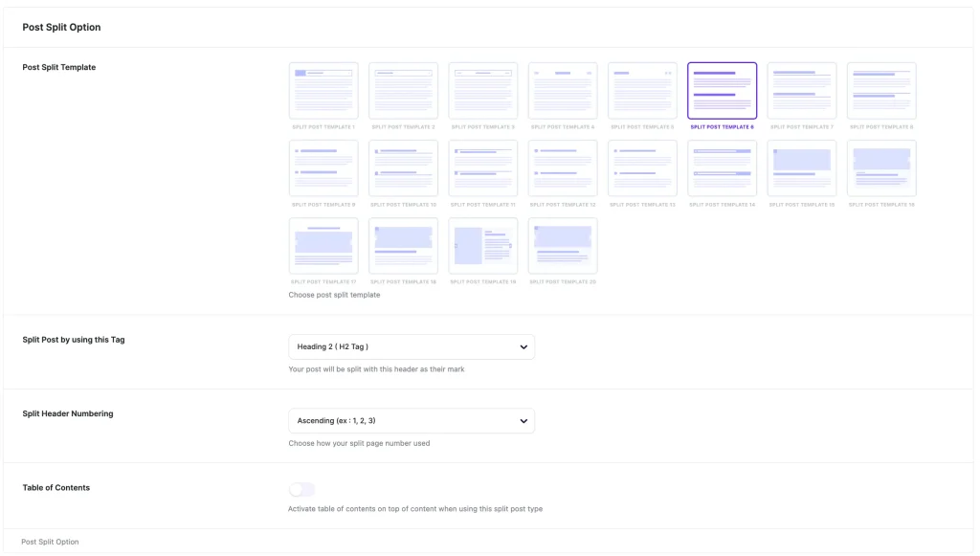
Task: Choose Split Post Template 2
Action: (403, 91)
